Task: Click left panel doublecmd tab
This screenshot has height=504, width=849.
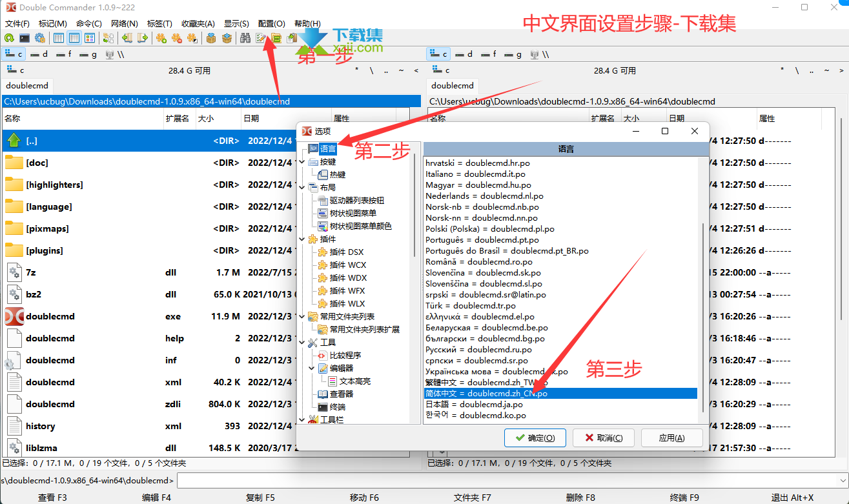Action: (x=27, y=85)
